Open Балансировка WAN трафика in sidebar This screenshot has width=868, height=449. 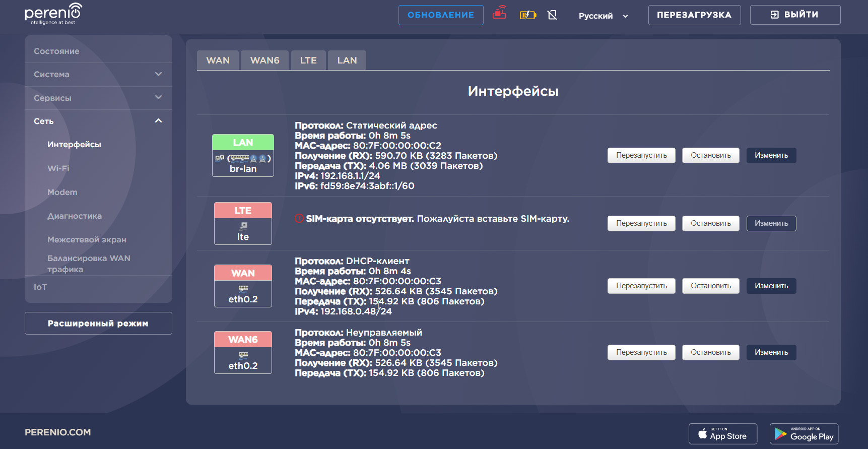[x=89, y=264]
